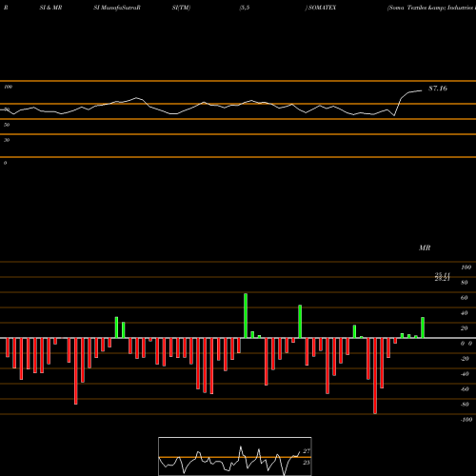Viewport: 476px width, 476px height.
Task: Click the SI MunafaSutraR header text
Action: point(117,8)
